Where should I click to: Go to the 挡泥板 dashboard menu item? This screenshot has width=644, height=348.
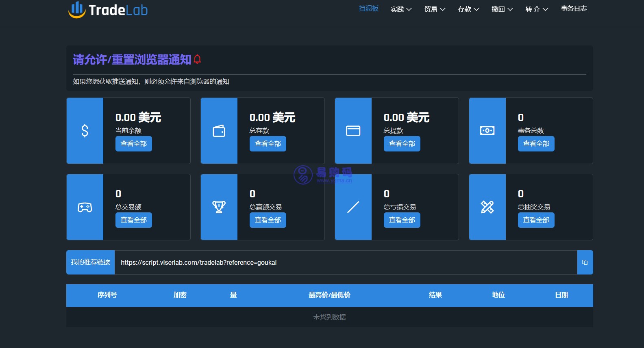(x=368, y=9)
